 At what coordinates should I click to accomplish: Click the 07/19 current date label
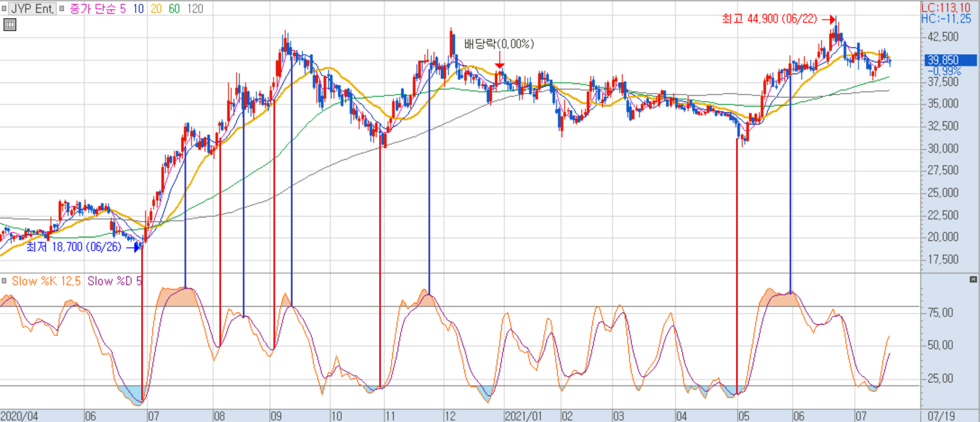(941, 416)
